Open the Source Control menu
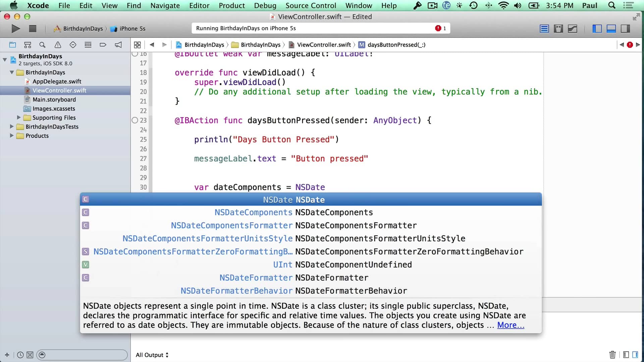This screenshot has height=362, width=644. [311, 5]
